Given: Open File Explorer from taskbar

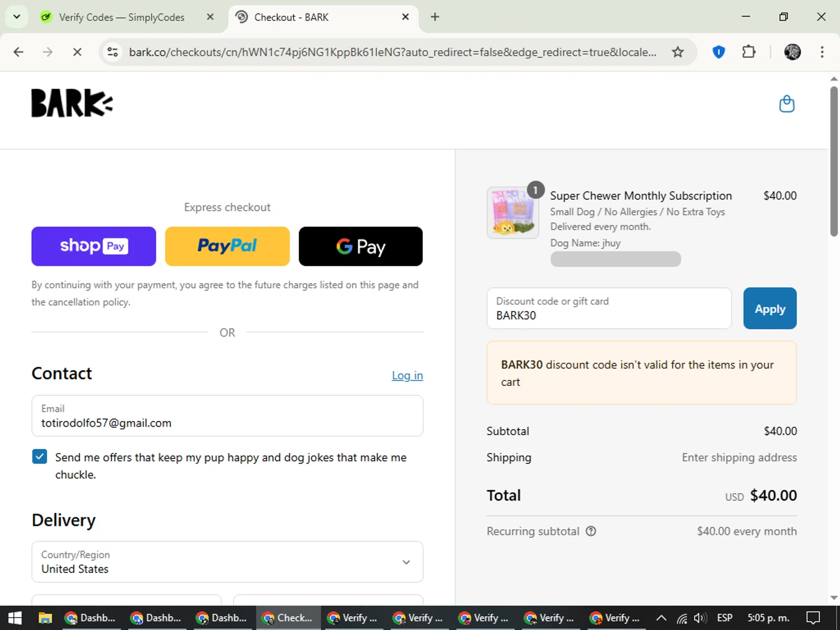Looking at the screenshot, I should click(x=45, y=618).
